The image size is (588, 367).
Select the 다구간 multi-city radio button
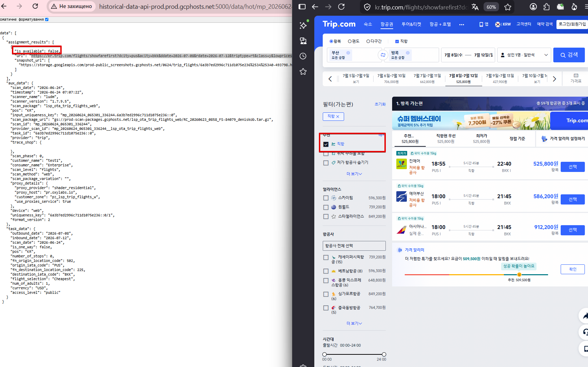tap(368, 41)
